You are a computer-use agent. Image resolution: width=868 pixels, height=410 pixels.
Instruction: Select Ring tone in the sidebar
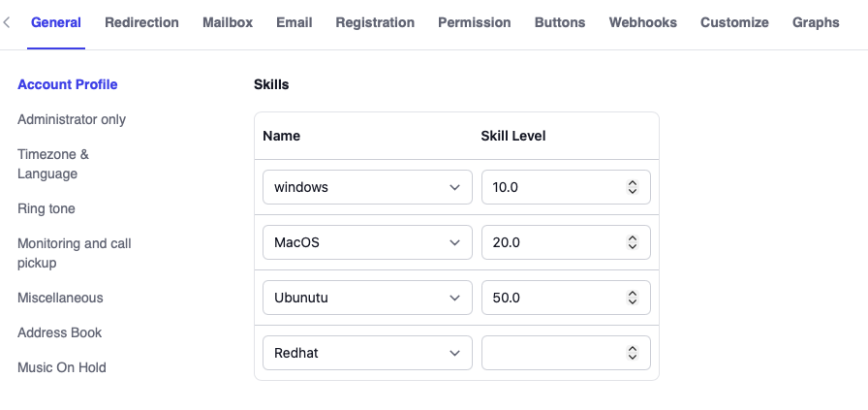point(46,208)
